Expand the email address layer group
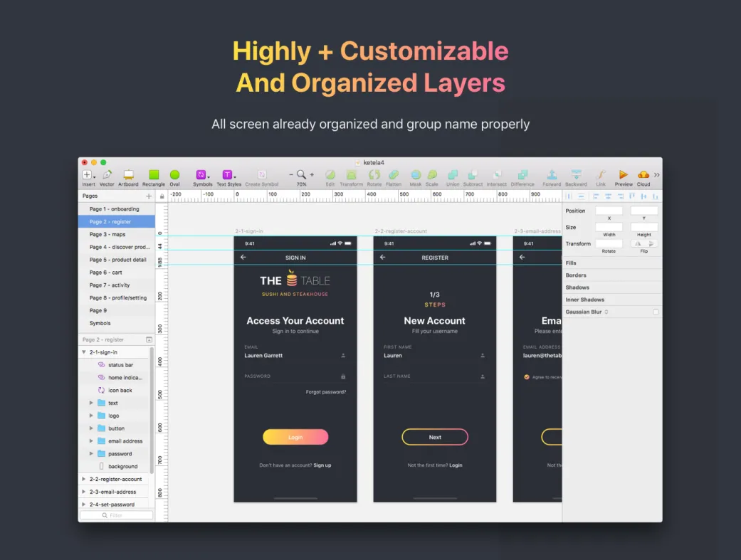The image size is (741, 560). coord(91,441)
